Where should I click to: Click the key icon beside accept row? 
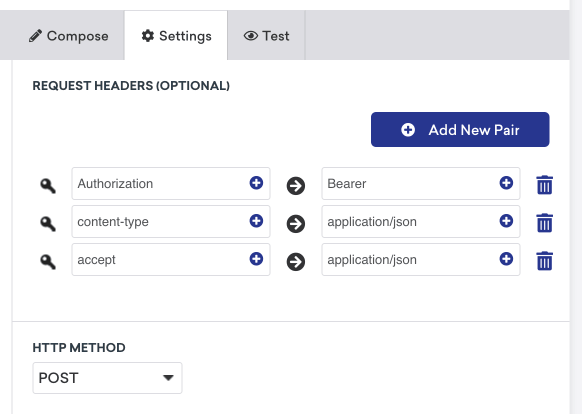[x=48, y=262]
